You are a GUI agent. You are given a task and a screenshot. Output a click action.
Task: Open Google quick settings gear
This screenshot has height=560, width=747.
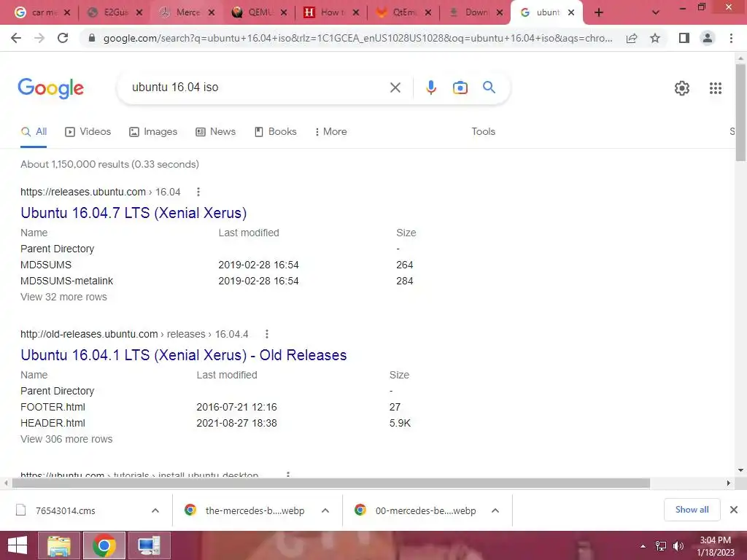[682, 88]
